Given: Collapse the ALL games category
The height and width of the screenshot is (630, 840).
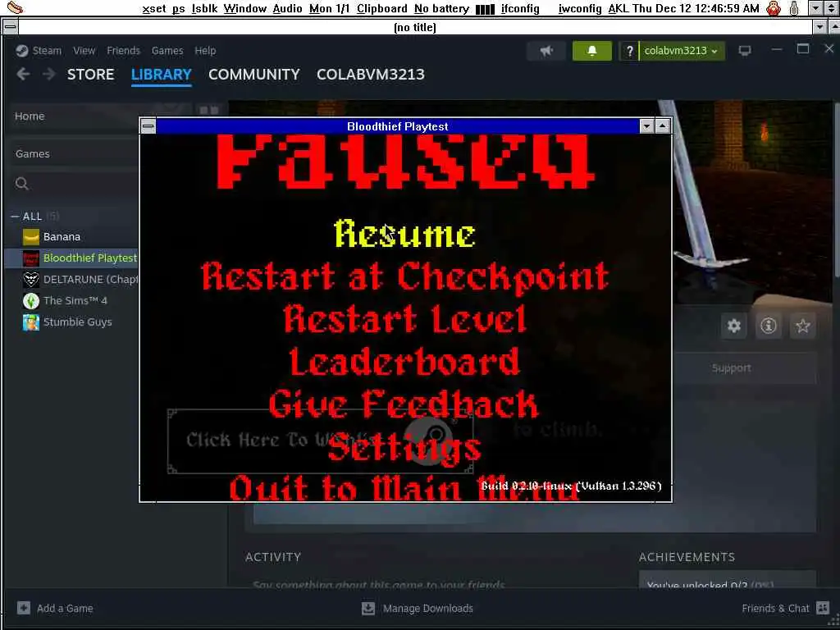Looking at the screenshot, I should click(x=15, y=217).
